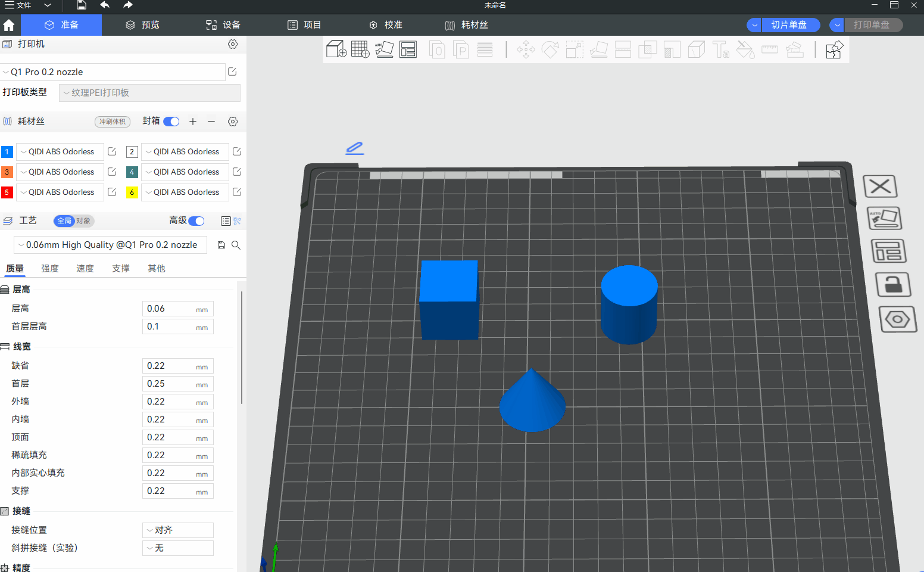Click the Add model cube icon
Viewport: 924px width, 572px height.
coord(336,49)
